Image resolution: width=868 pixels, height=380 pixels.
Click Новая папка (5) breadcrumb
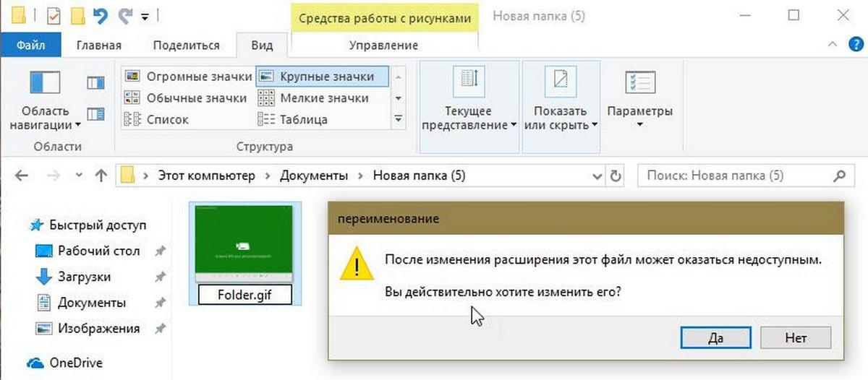420,176
